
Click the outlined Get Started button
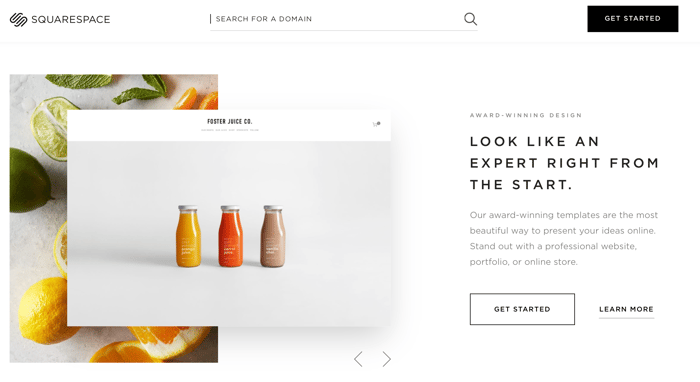click(522, 309)
